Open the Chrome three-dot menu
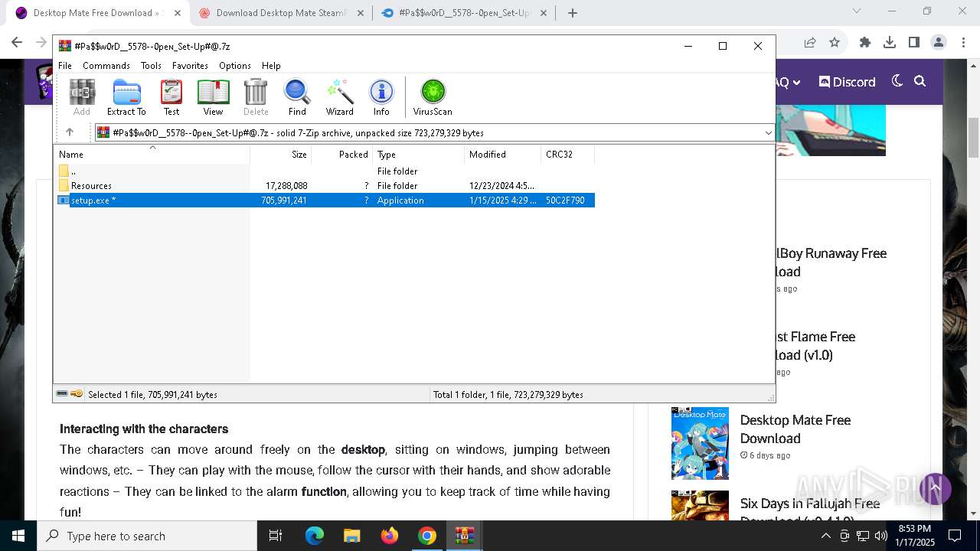Viewport: 980px width, 551px height. (962, 43)
